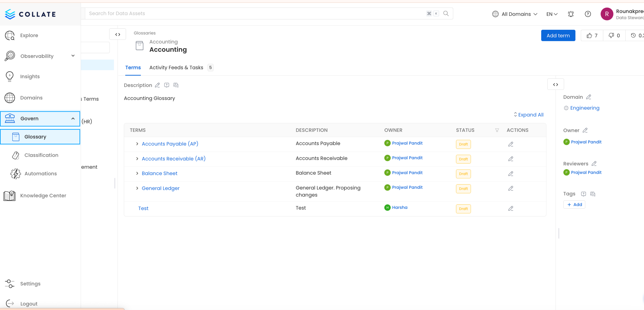Screen dimensions: 644x310
Task: Click the Observability navigation icon
Action: 10,56
